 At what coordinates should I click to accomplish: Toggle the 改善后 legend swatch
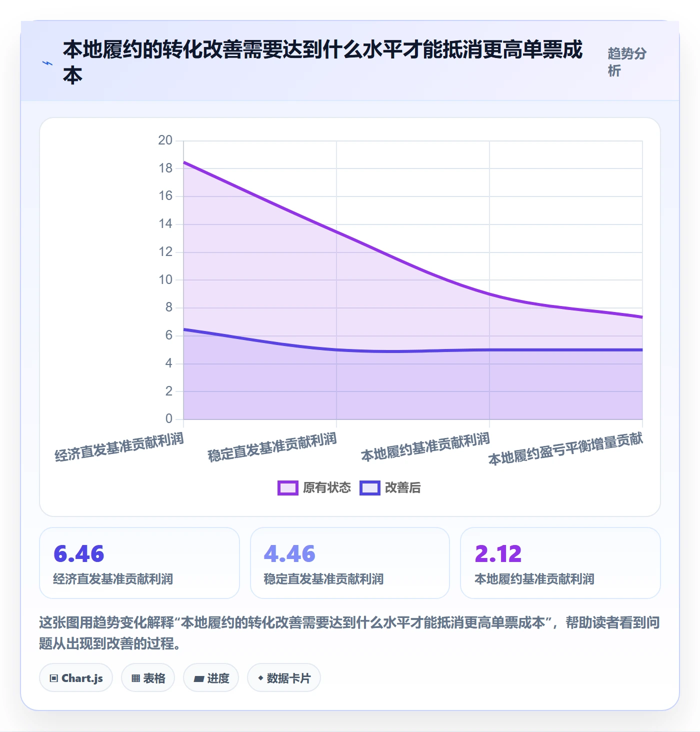(x=370, y=487)
